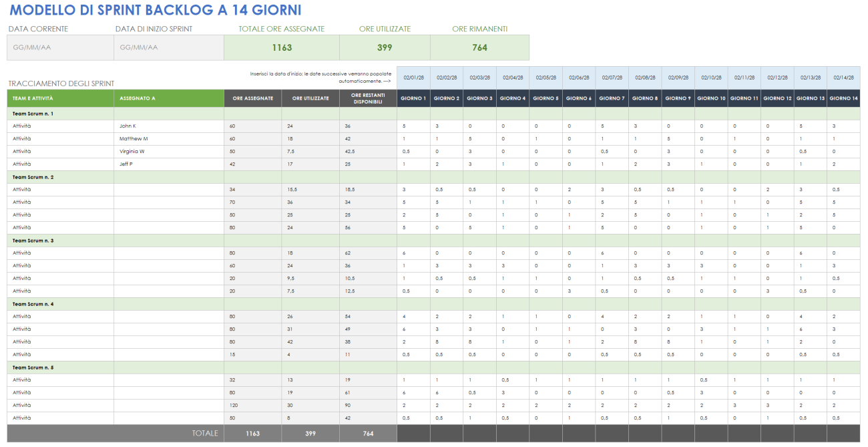
Task: Click the TOTALE row label at bottom
Action: click(207, 433)
